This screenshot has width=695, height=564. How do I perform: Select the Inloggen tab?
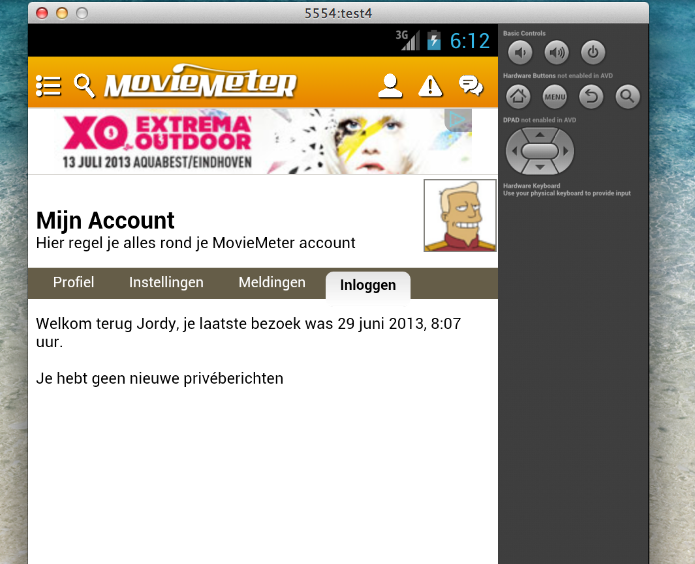368,285
